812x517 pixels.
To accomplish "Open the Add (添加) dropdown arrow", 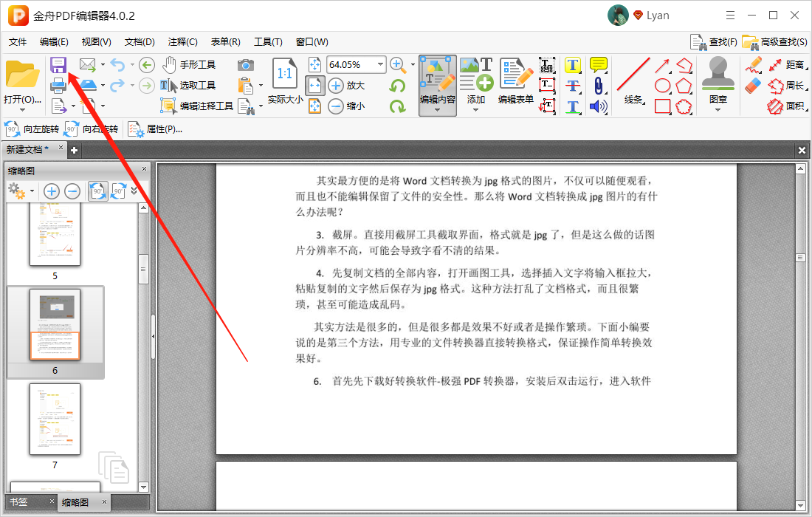I will [476, 110].
